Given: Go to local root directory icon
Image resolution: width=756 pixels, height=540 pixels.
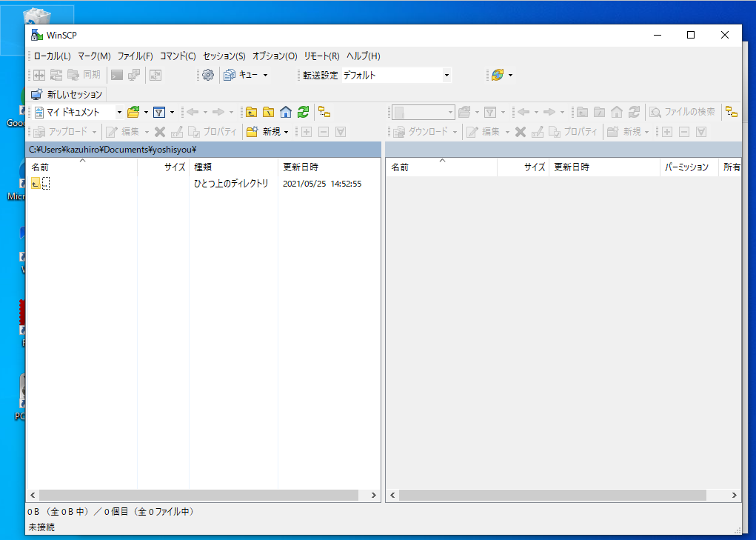Looking at the screenshot, I should pos(268,112).
